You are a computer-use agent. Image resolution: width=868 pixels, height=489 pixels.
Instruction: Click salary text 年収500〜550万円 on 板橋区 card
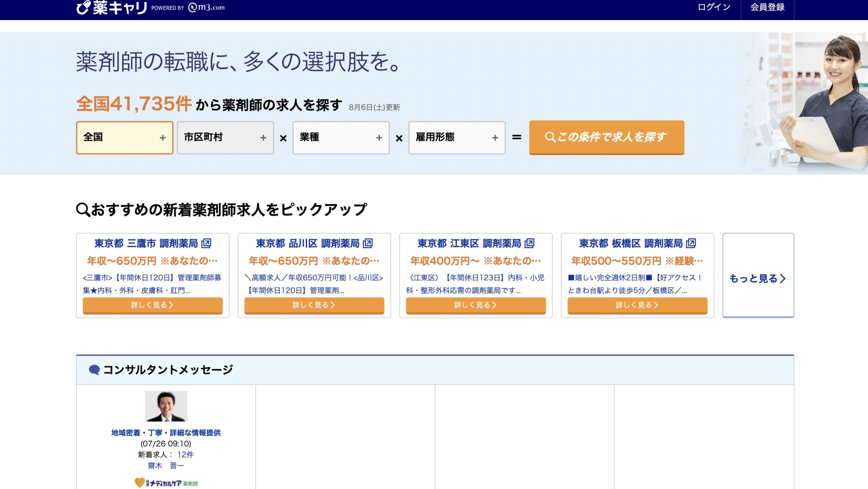pyautogui.click(x=616, y=261)
